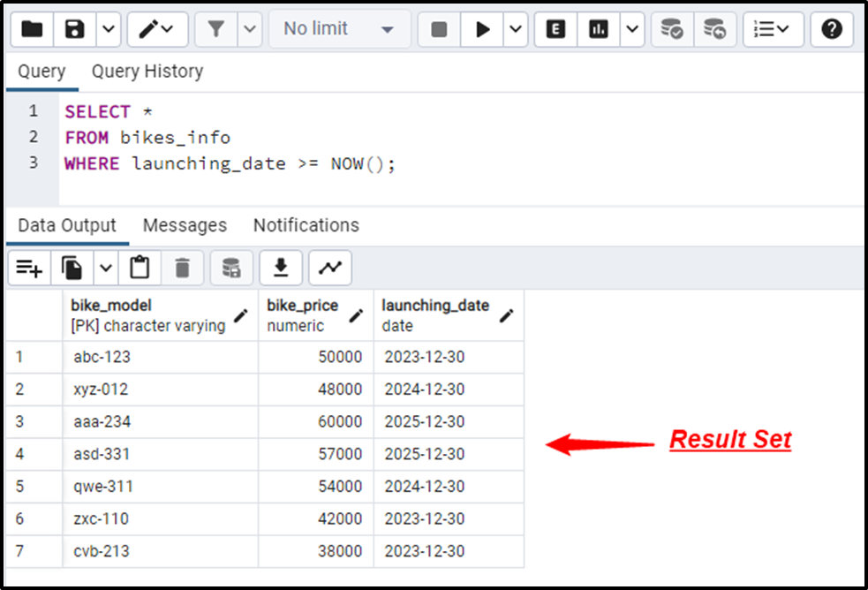Viewport: 868px width, 590px height.
Task: Download query results to a file
Action: pos(281,268)
